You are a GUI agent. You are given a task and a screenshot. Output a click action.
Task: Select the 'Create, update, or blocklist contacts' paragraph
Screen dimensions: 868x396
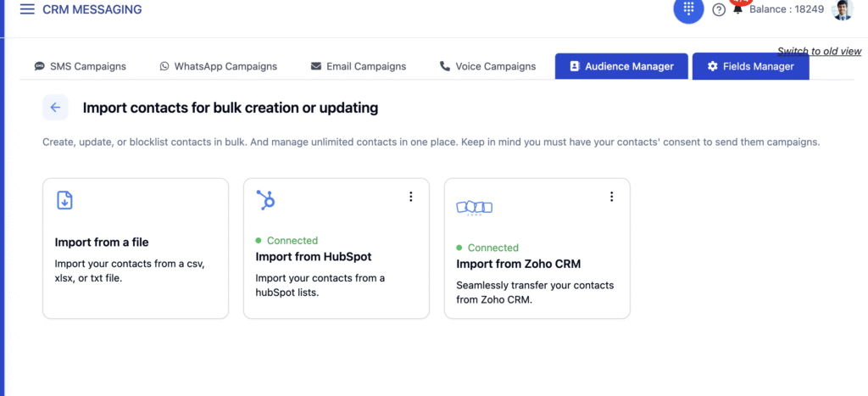pos(431,142)
